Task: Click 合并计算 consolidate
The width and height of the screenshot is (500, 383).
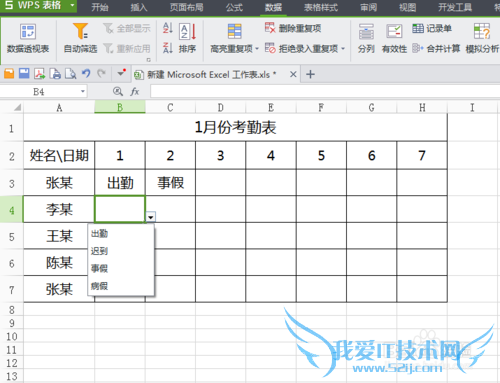Action: click(436, 49)
